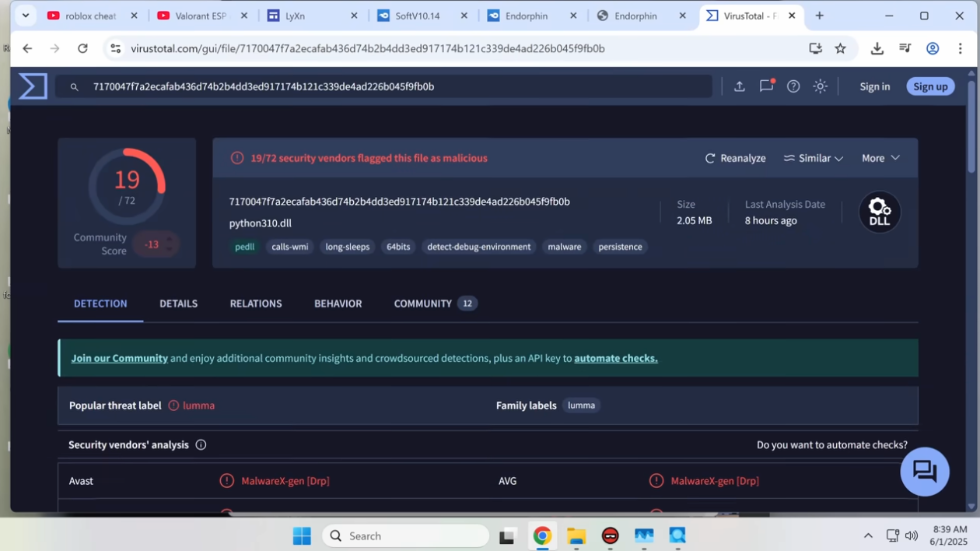980x551 pixels.
Task: Click the python310.dll file name
Action: (x=261, y=223)
